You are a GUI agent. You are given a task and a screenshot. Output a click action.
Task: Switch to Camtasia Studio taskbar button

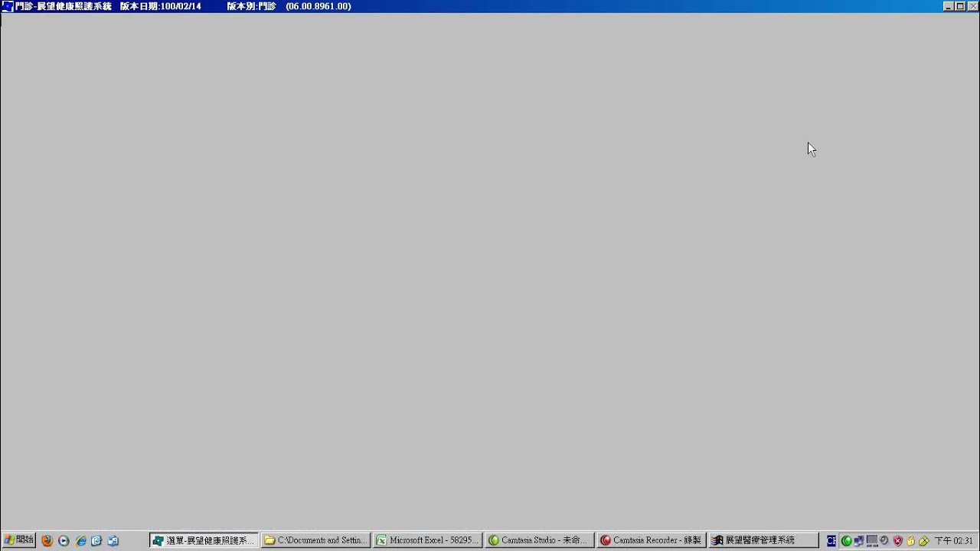pyautogui.click(x=539, y=540)
